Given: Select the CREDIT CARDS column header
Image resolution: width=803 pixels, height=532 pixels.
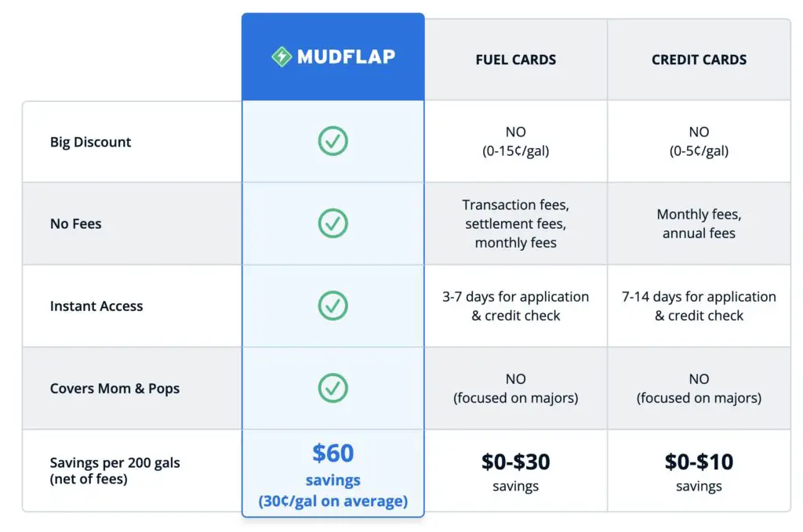Looking at the screenshot, I should [x=699, y=60].
